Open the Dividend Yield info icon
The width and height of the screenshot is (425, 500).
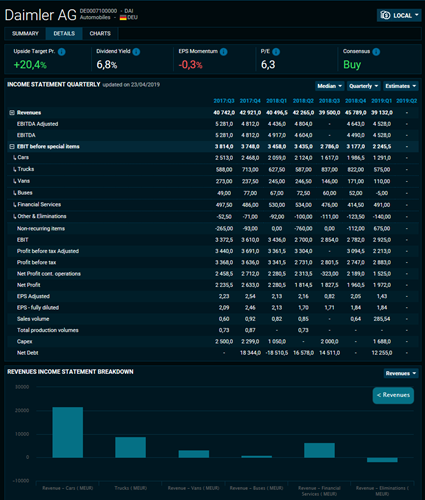(136, 52)
